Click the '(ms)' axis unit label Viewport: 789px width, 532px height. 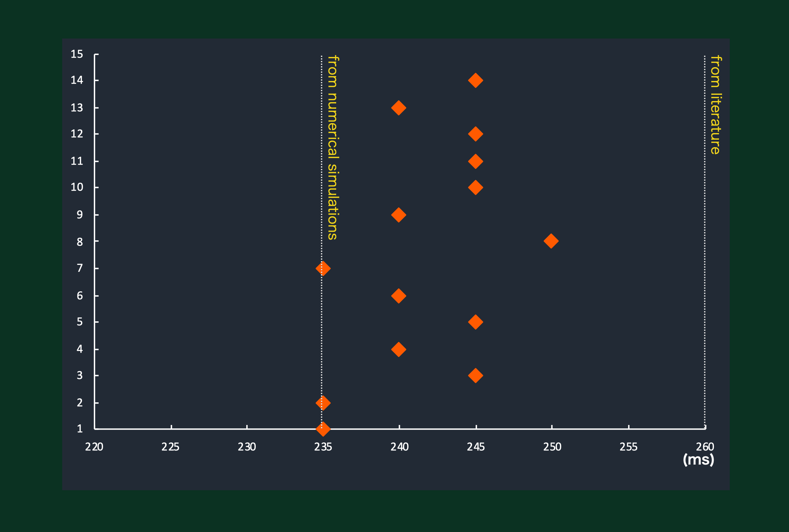point(698,460)
